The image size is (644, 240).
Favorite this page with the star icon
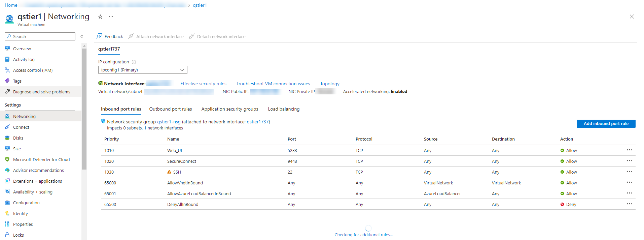click(x=100, y=17)
